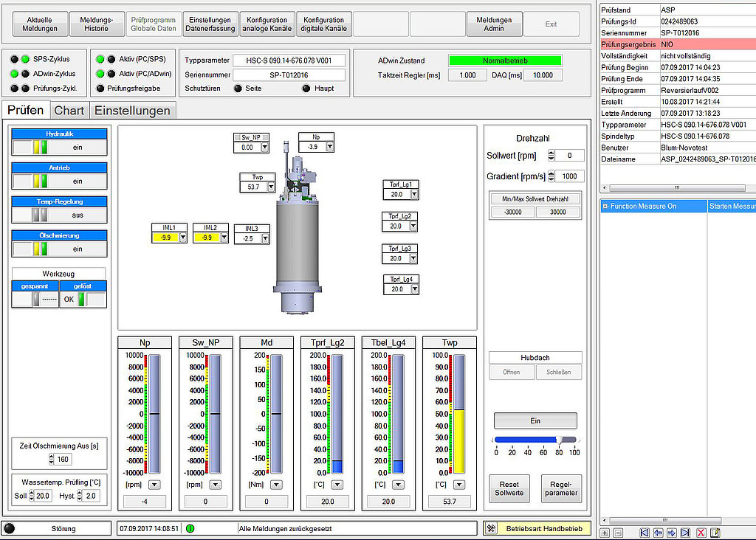Open the Tprf_Lg4 dropdown in diagram
This screenshot has height=540, width=756.
tap(415, 289)
